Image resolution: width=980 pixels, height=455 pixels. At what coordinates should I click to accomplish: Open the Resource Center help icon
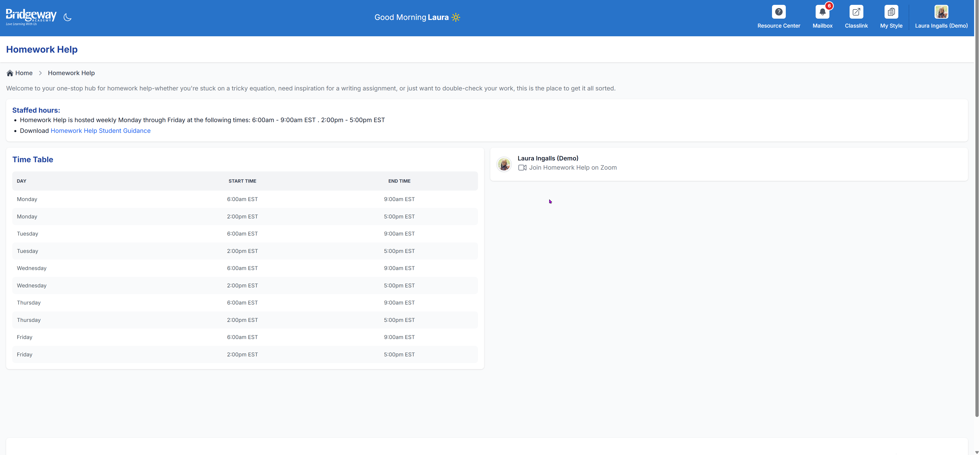pyautogui.click(x=778, y=12)
